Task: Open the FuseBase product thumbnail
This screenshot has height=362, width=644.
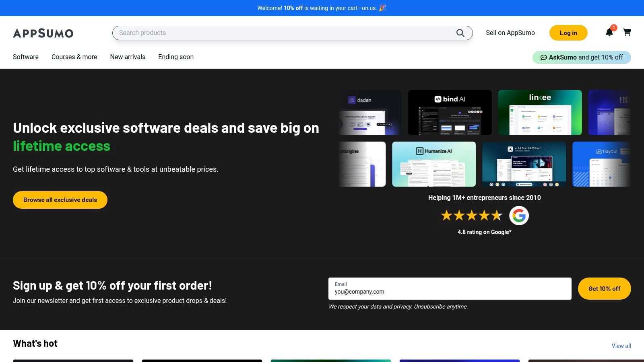Action: click(x=524, y=164)
